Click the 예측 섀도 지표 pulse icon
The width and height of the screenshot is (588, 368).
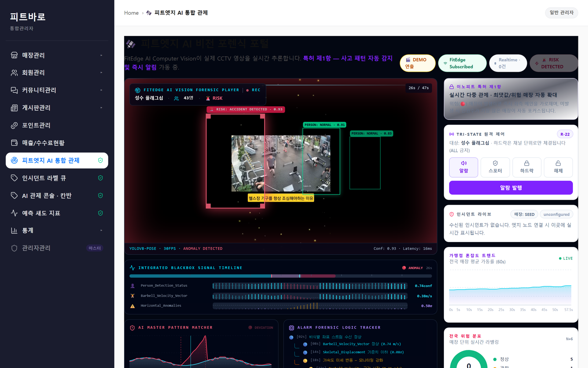(14, 213)
